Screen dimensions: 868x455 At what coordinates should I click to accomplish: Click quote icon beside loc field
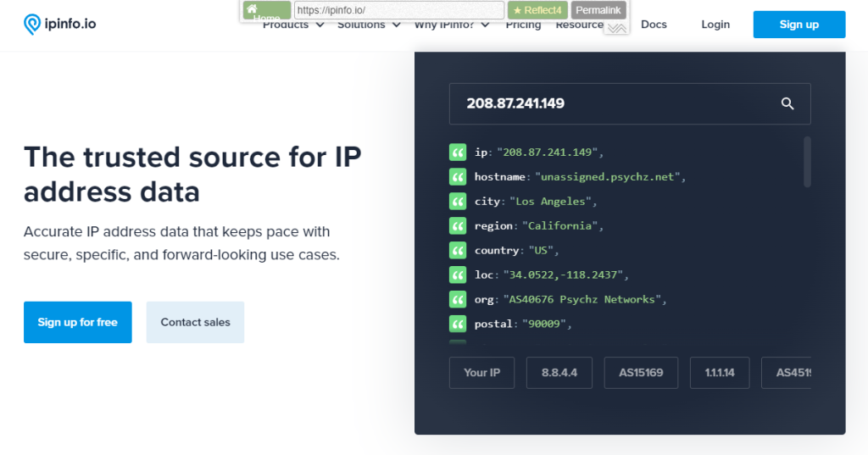point(458,275)
